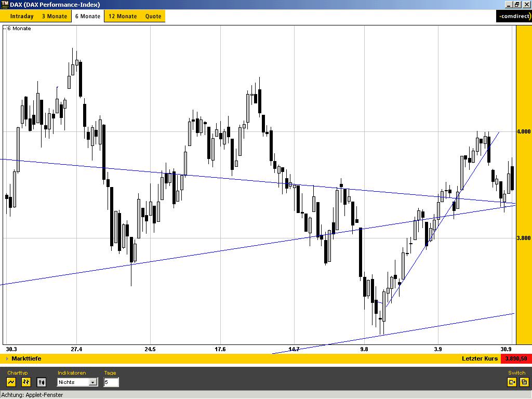Screen dimensions: 532x399
Task: Click the 3.9 date axis label
Action: click(x=438, y=349)
